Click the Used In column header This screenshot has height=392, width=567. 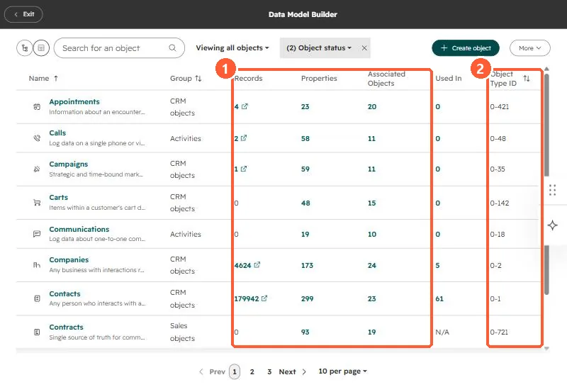tap(449, 78)
